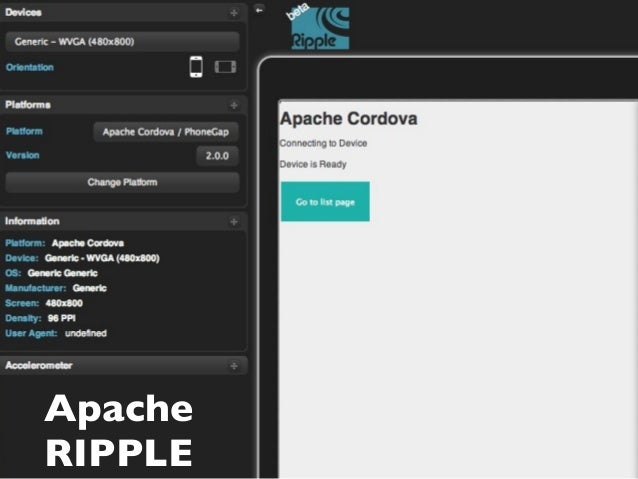Open the 2.0.0 version dropdown

[x=217, y=156]
